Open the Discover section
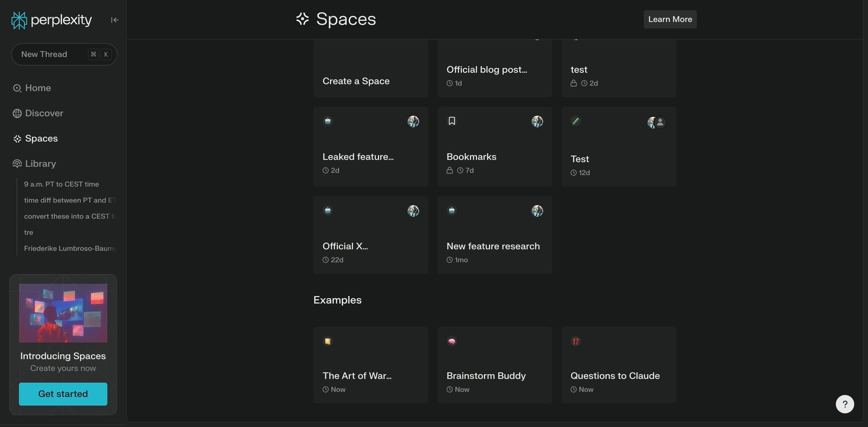Screen dimensions: 868x427 (44, 113)
